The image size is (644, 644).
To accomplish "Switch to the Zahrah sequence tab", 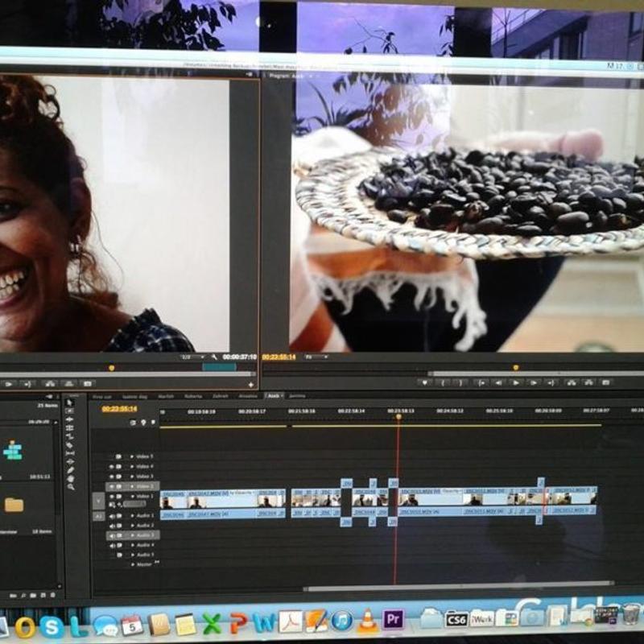I will [x=220, y=396].
